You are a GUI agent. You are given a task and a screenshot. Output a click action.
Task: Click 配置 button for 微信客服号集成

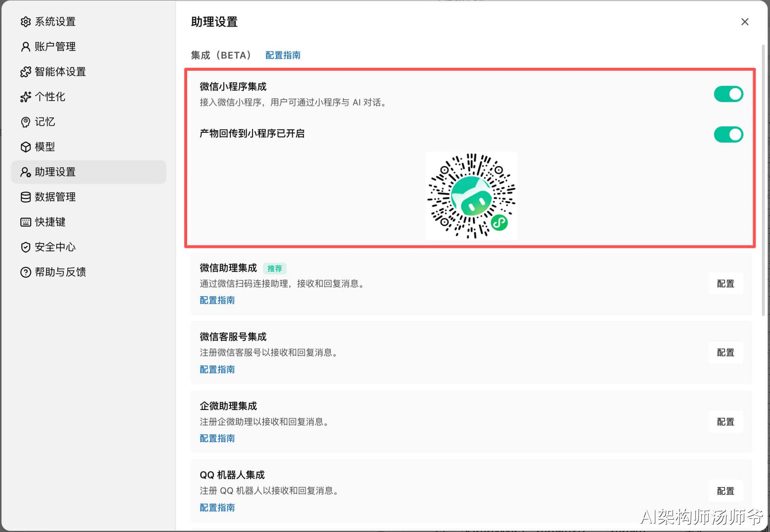click(x=725, y=353)
